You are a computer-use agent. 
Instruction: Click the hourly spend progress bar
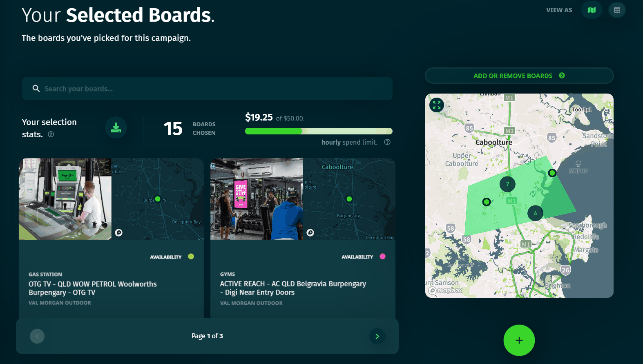(319, 131)
